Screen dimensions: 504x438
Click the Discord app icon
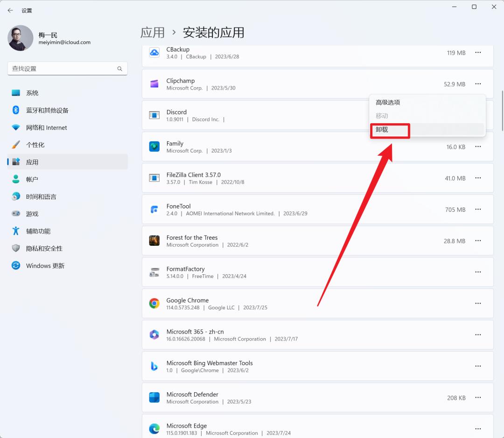tap(154, 115)
